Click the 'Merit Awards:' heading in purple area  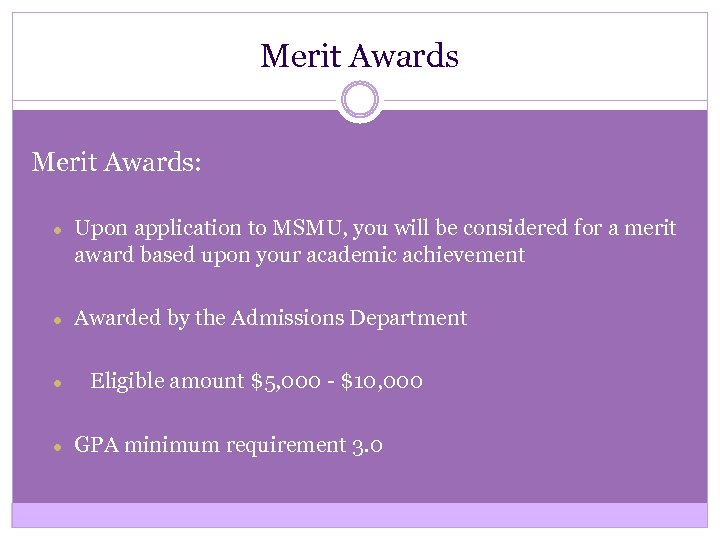(116, 161)
